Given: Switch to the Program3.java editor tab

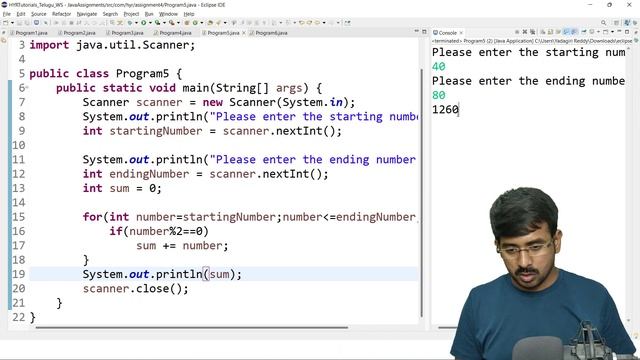Looking at the screenshot, I should pyautogui.click(x=124, y=33).
